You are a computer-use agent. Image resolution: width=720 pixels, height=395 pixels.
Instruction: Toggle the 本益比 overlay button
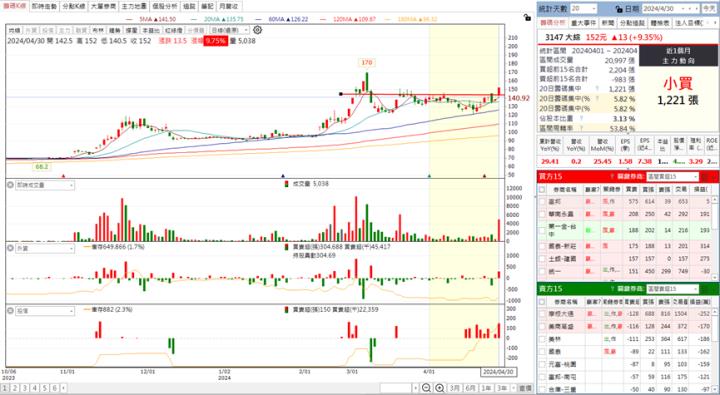pos(151,30)
